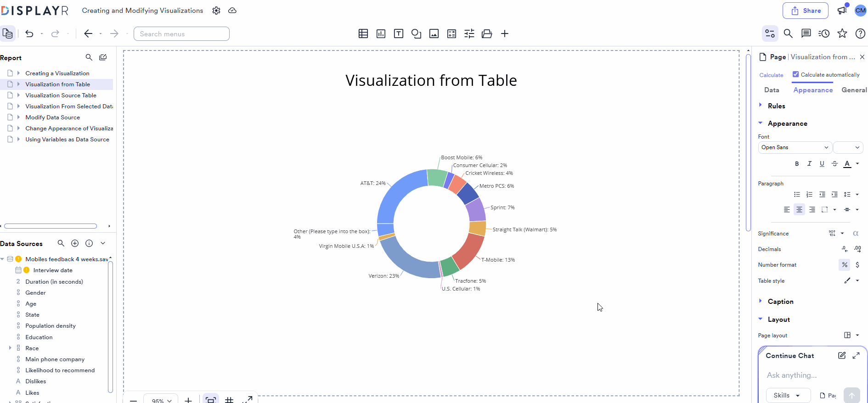Toggle the report tree panel icon
The image size is (868, 403).
[x=7, y=34]
